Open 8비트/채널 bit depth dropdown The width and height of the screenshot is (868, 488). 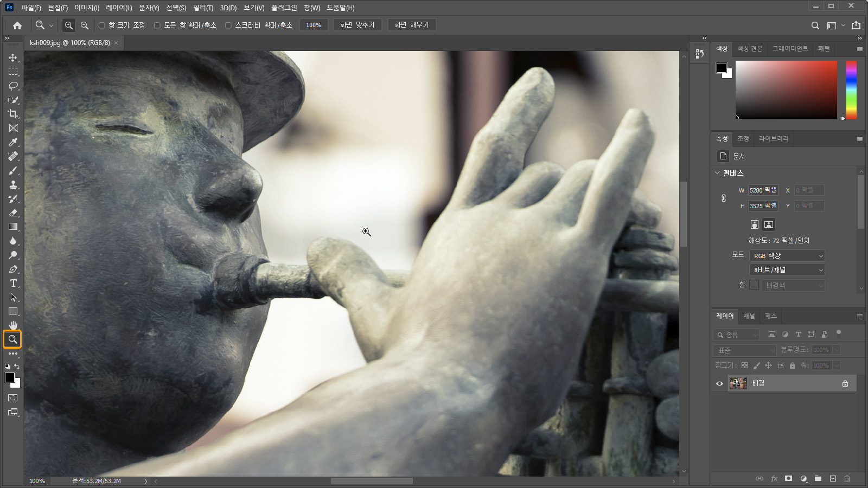coord(787,270)
